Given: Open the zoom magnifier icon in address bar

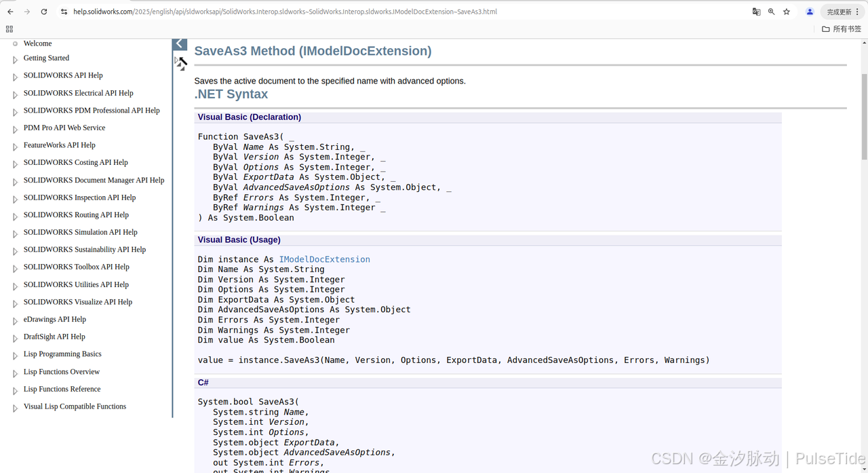Looking at the screenshot, I should click(x=771, y=12).
